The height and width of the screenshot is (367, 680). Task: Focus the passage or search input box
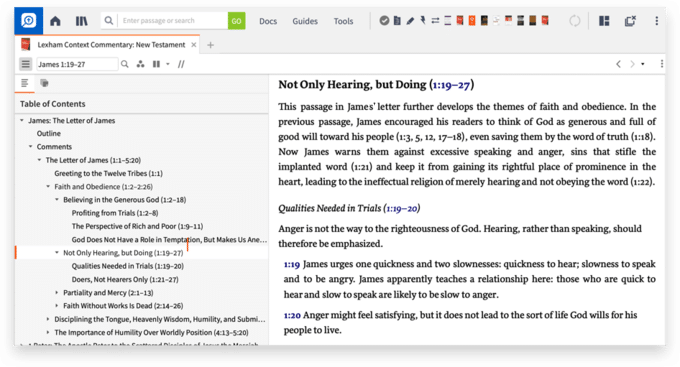[x=173, y=20]
